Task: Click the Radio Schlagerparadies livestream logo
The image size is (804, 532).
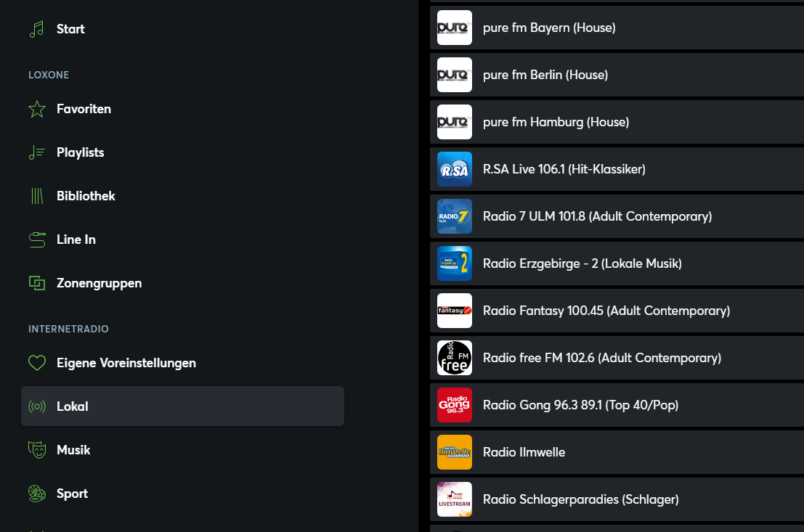Action: pyautogui.click(x=455, y=499)
